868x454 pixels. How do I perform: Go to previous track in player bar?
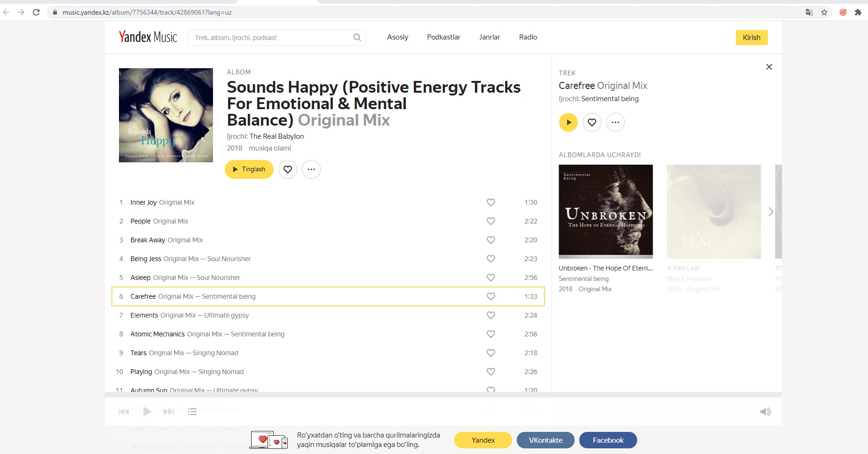pos(124,412)
